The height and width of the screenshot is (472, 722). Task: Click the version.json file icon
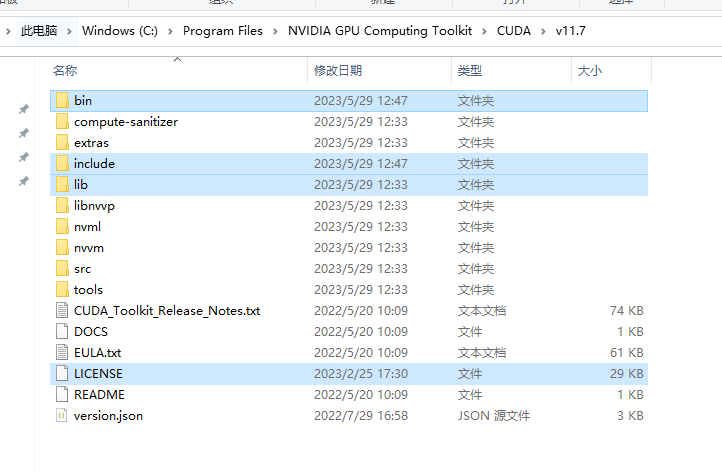pyautogui.click(x=62, y=416)
